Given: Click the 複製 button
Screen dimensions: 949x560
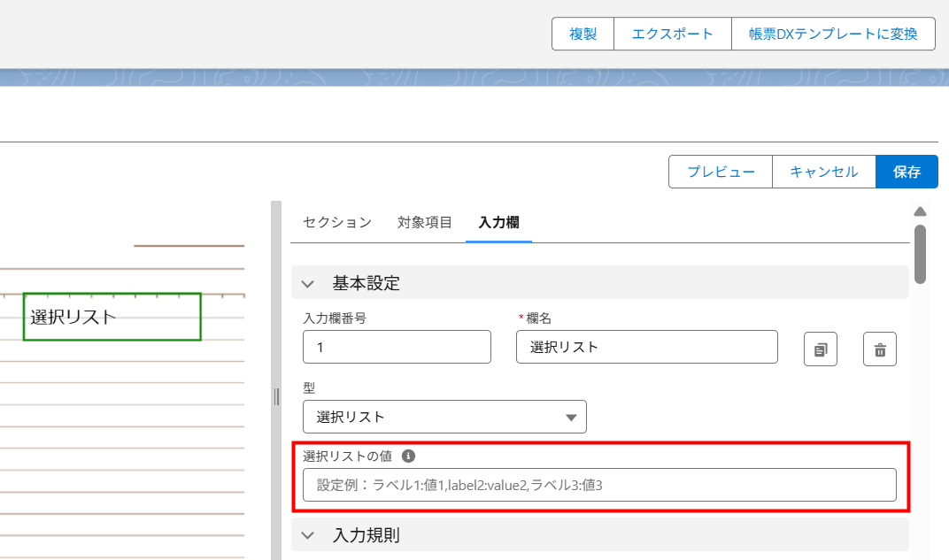Looking at the screenshot, I should (x=582, y=34).
